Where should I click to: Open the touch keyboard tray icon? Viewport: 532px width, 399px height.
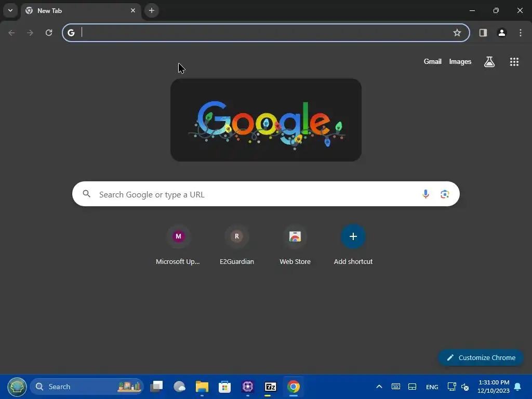(x=395, y=387)
